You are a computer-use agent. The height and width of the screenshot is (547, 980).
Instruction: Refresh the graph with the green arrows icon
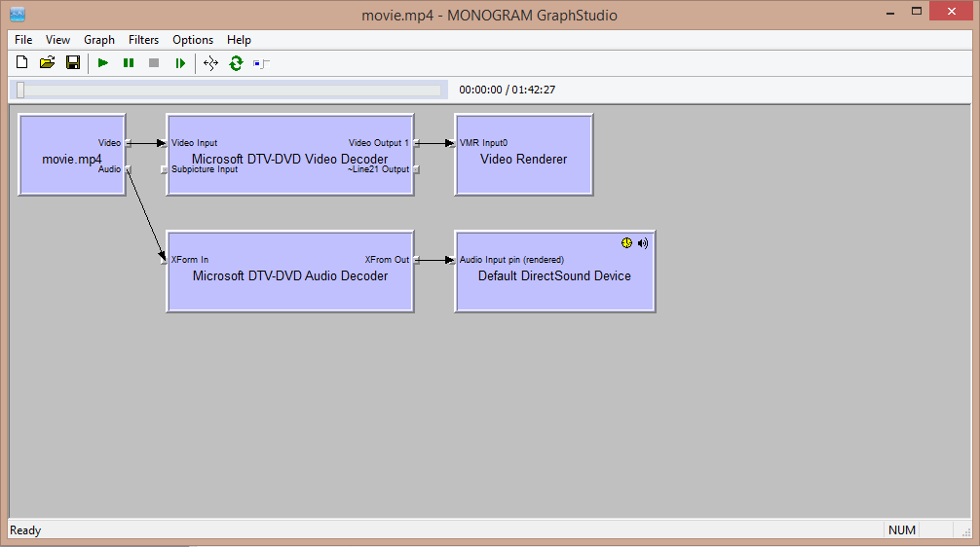pyautogui.click(x=236, y=63)
